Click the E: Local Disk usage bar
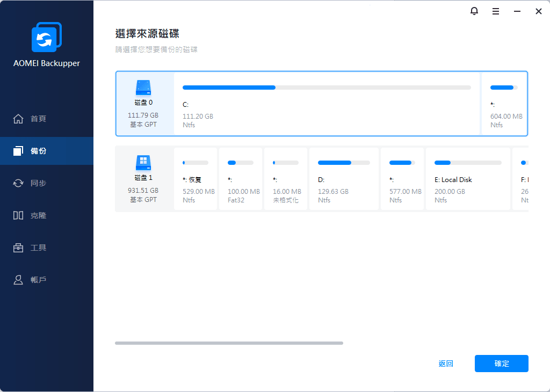550x392 pixels. (468, 163)
